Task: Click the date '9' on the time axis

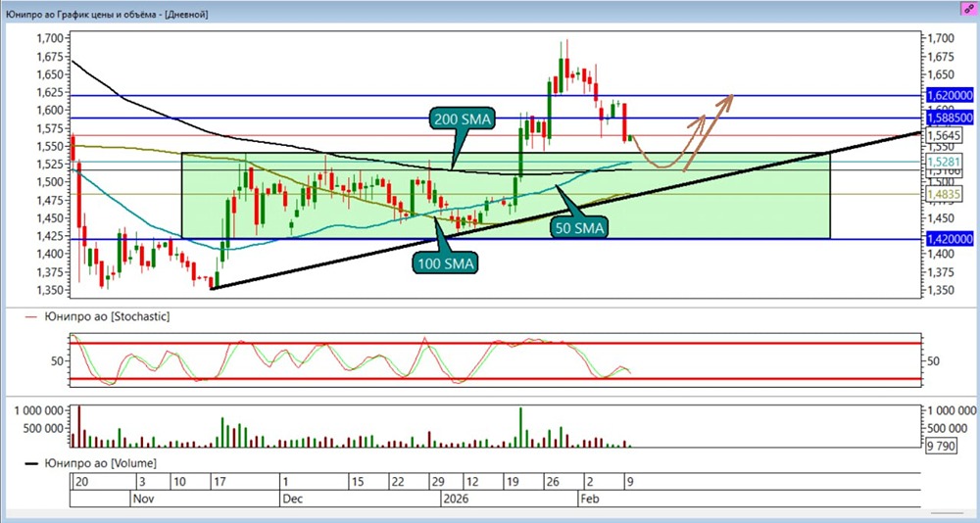Action: pos(631,483)
